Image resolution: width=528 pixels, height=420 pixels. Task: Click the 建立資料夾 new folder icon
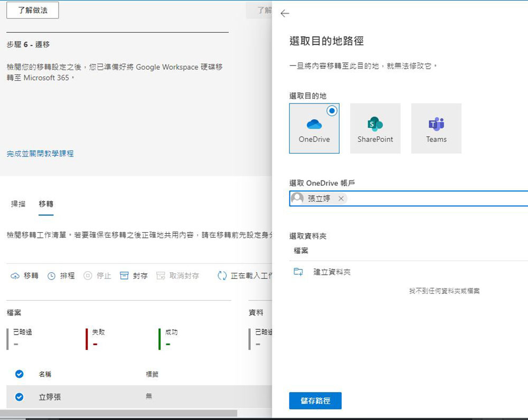[x=298, y=272]
